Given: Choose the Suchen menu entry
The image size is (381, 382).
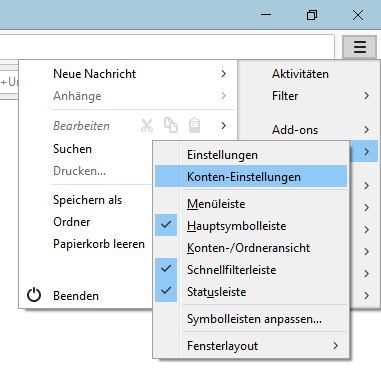Looking at the screenshot, I should click(x=72, y=149).
